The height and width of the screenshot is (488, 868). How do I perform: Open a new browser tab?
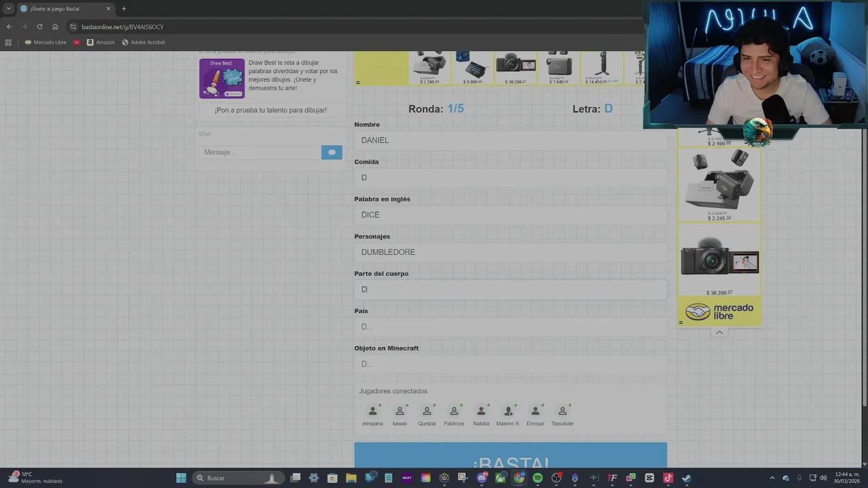point(123,9)
